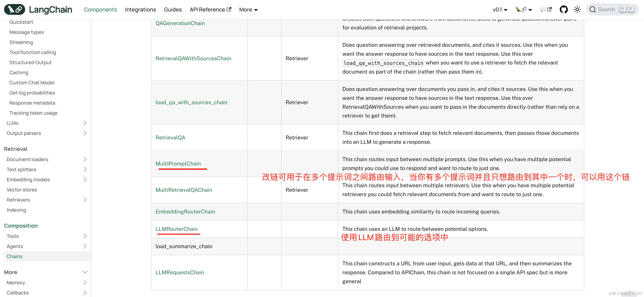Open the LLMRouterChain link

[x=176, y=229]
